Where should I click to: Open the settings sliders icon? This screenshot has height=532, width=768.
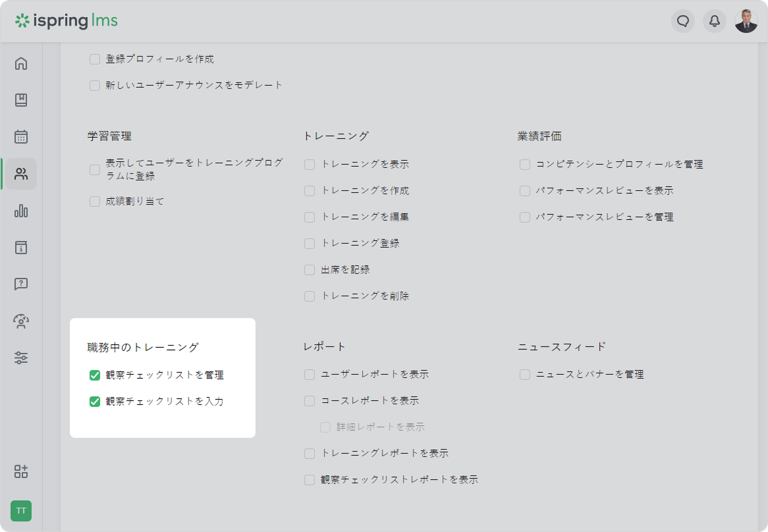tap(21, 358)
